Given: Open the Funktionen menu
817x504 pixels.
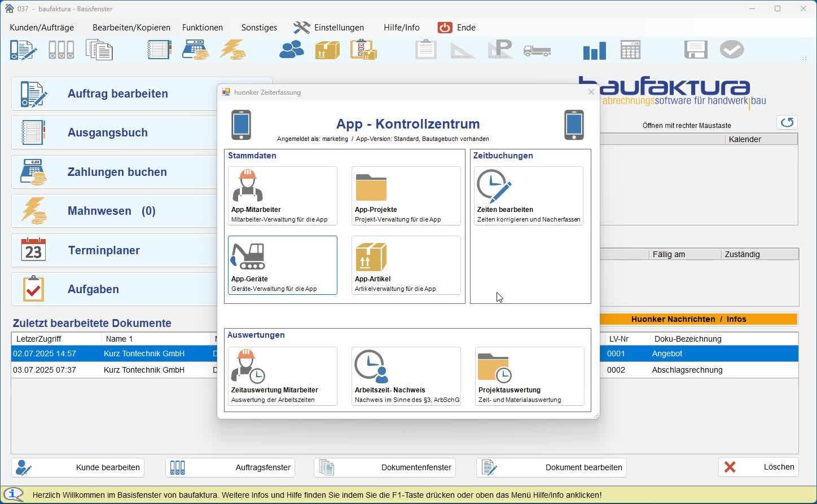Looking at the screenshot, I should (202, 28).
